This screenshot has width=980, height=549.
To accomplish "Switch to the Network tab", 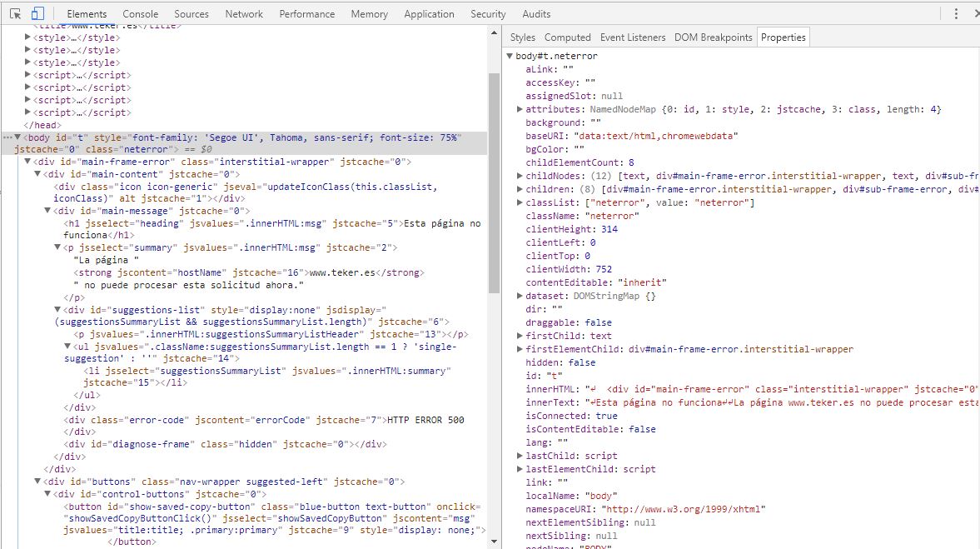I will tap(244, 14).
